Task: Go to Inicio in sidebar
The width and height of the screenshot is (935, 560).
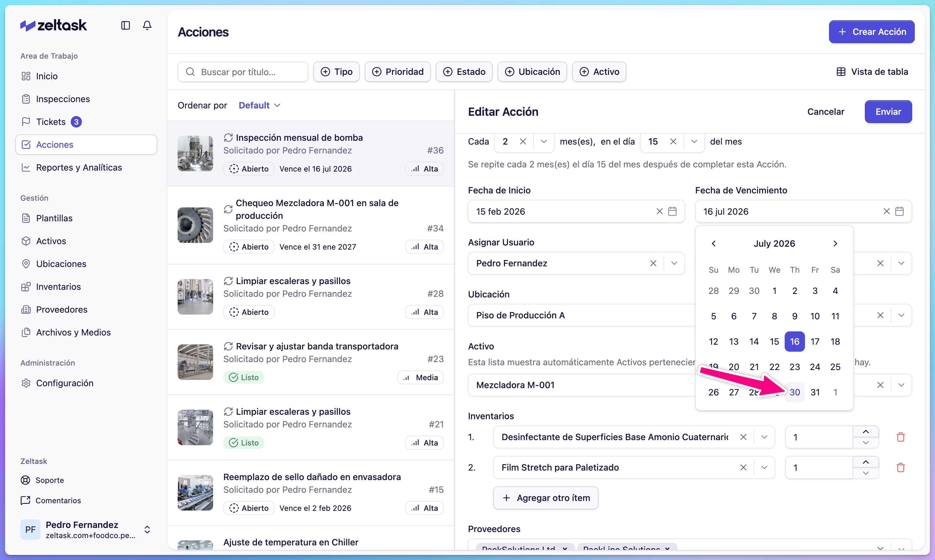Action: pos(86,76)
